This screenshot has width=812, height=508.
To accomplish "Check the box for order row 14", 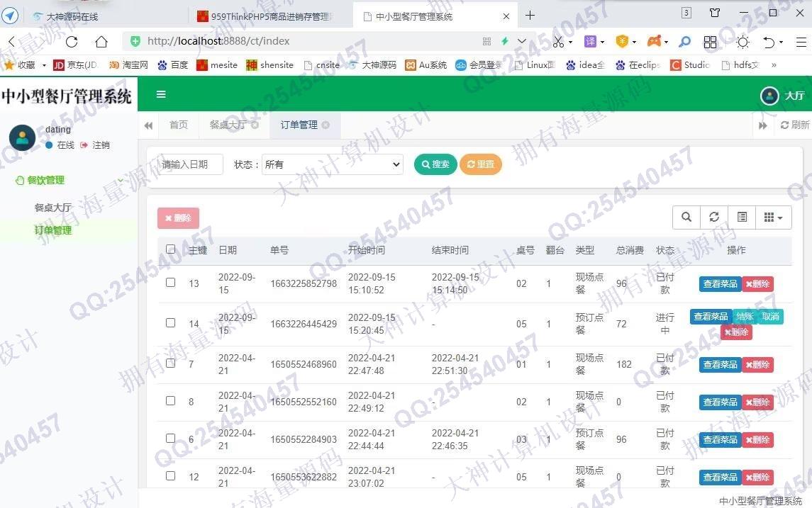I will pyautogui.click(x=170, y=323).
